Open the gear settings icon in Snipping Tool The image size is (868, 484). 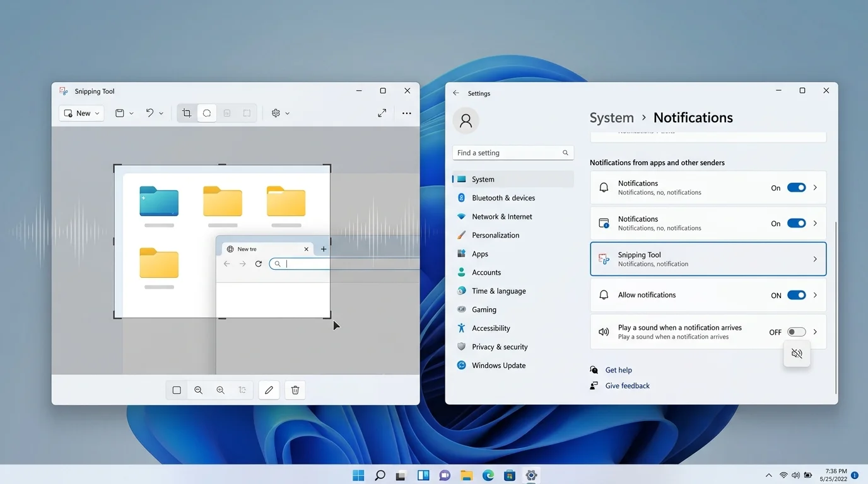pos(276,113)
